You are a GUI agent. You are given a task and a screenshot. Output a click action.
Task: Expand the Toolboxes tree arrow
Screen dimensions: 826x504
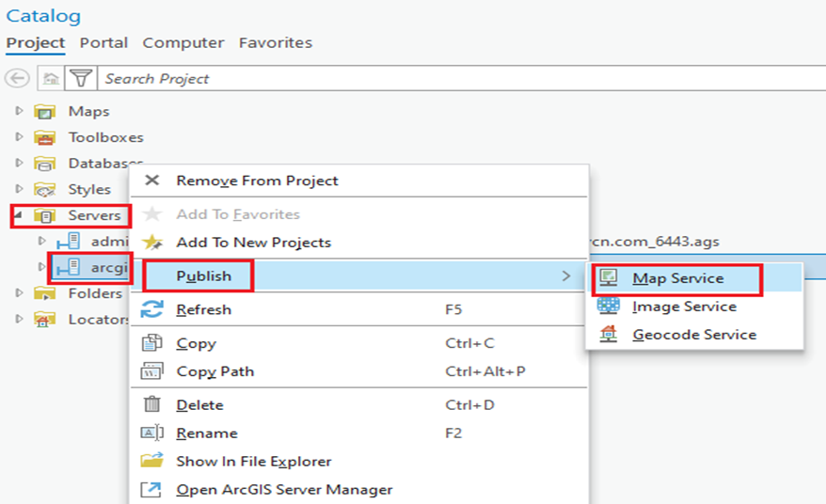[x=20, y=136]
